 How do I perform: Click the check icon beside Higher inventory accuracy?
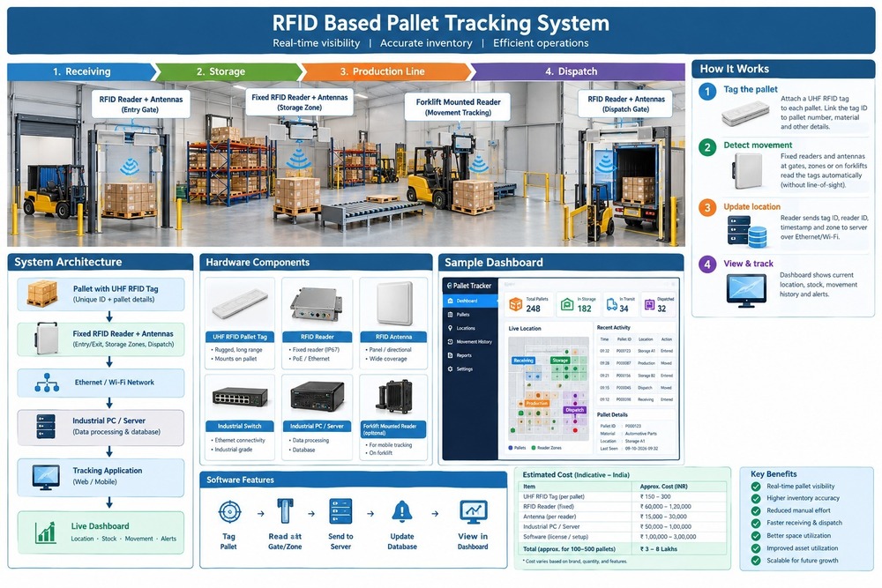[x=756, y=499]
